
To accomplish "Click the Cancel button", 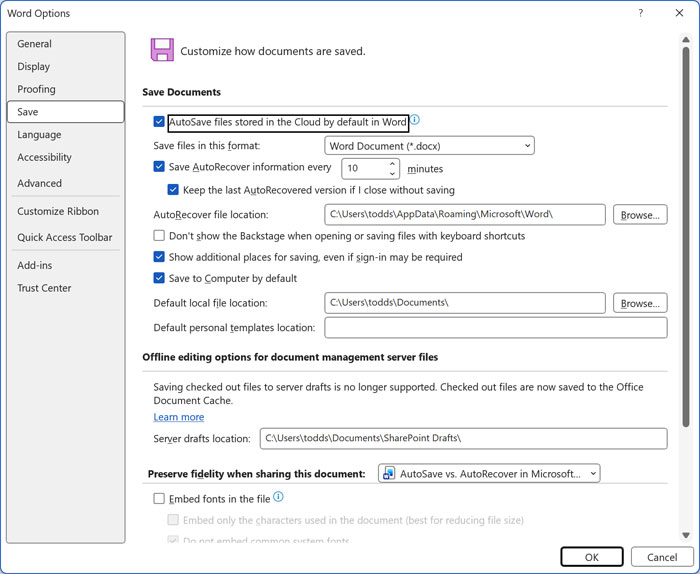I will [x=662, y=557].
